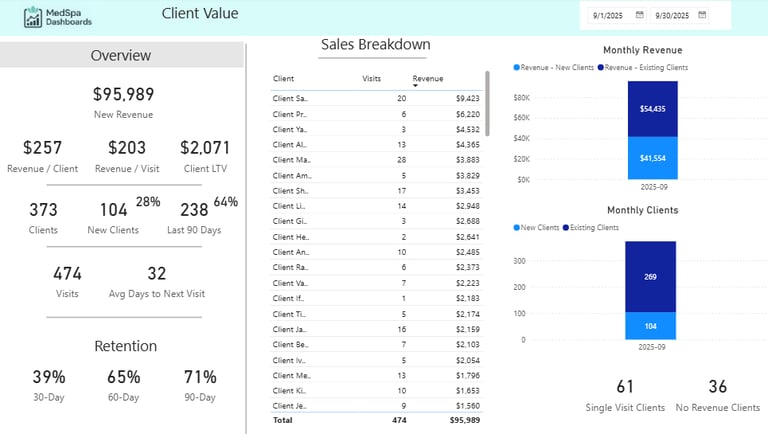Screen dimensions: 768x434
Task: Open the start date calendar picker
Action: pyautogui.click(x=639, y=15)
